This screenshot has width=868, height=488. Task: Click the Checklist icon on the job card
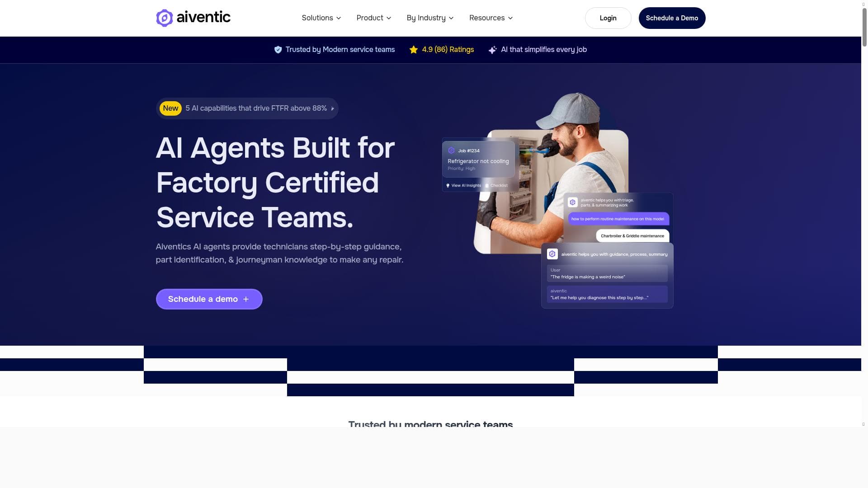point(487,185)
